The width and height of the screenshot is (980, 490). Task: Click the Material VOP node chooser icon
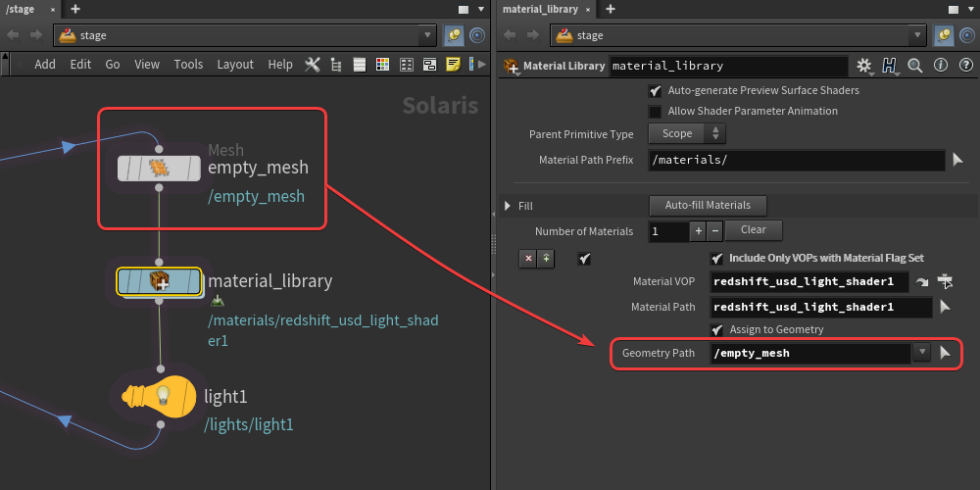(x=945, y=282)
